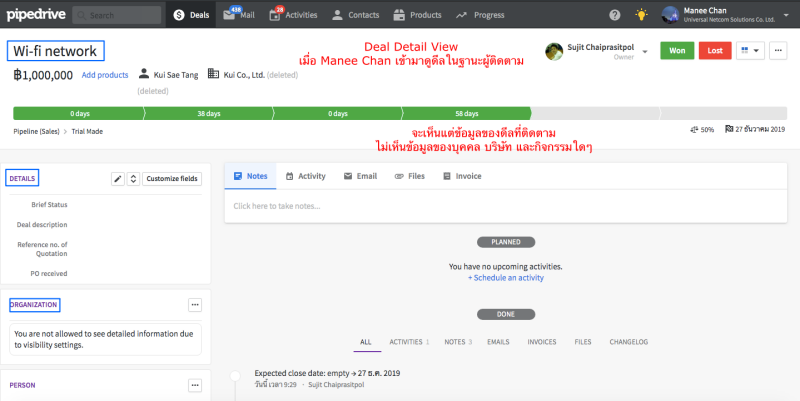The image size is (800, 401).
Task: Click the pencil edit icon in Details
Action: [x=118, y=179]
